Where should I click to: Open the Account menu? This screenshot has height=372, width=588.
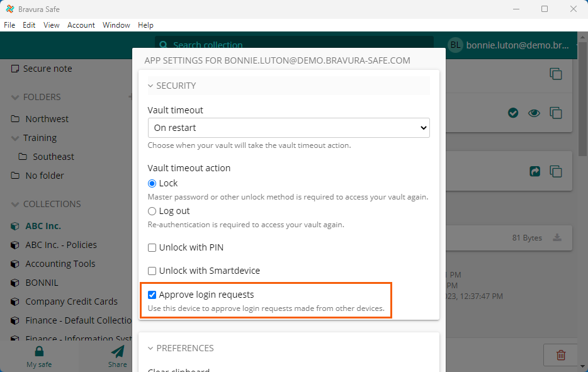(x=81, y=25)
